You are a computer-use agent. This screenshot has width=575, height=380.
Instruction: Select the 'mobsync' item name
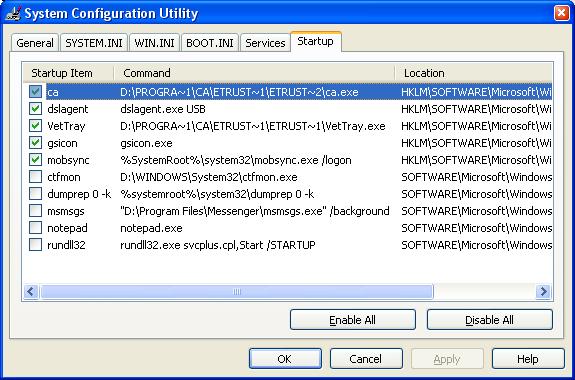pos(68,160)
